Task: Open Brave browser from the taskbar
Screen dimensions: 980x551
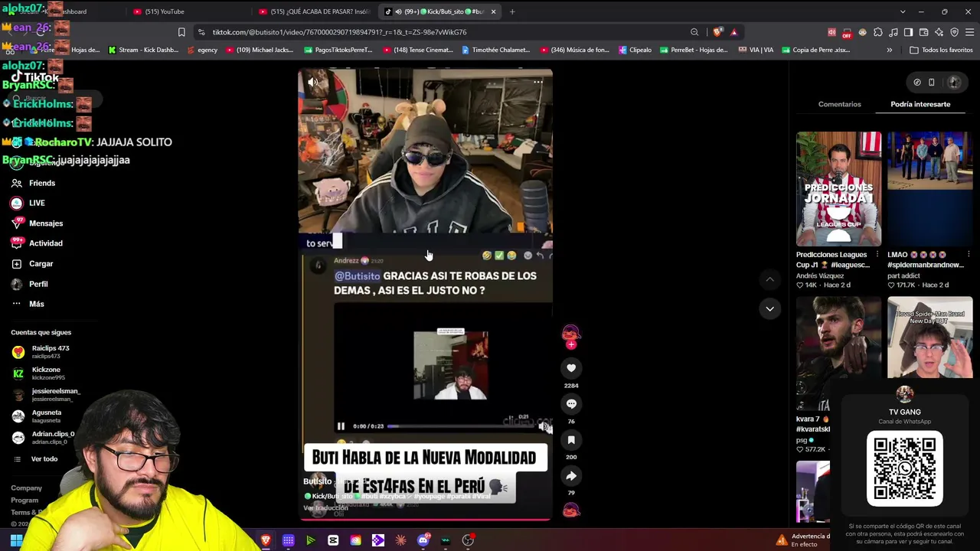Action: (266, 540)
